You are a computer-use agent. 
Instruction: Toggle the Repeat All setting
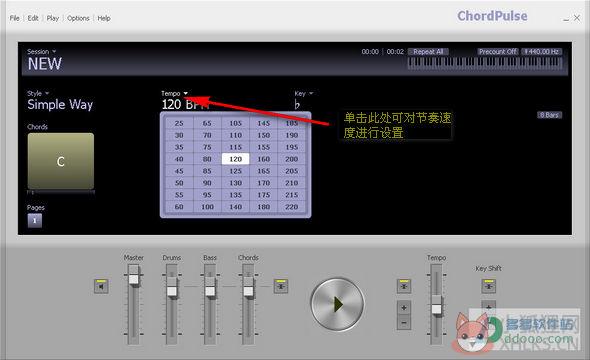click(428, 52)
